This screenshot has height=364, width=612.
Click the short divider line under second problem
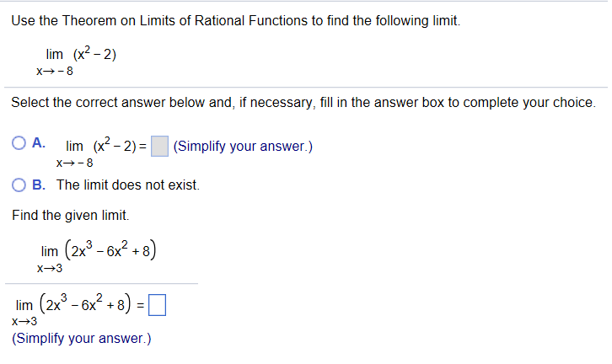pyautogui.click(x=101, y=284)
